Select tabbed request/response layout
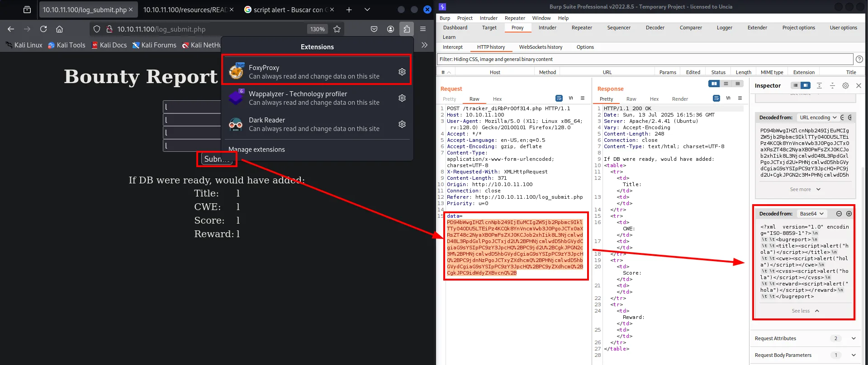Viewport: 868px width, 365px height. 738,84
